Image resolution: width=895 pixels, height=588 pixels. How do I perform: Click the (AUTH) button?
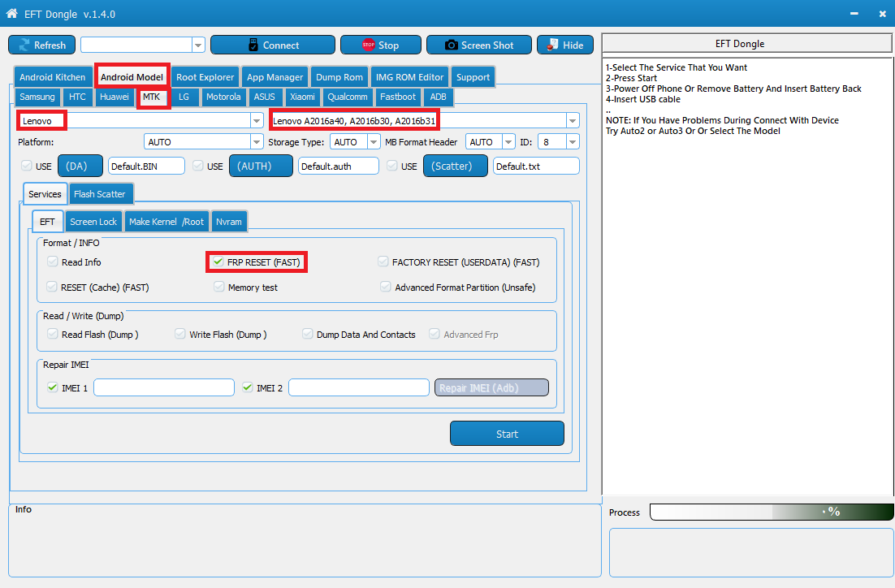pos(261,166)
